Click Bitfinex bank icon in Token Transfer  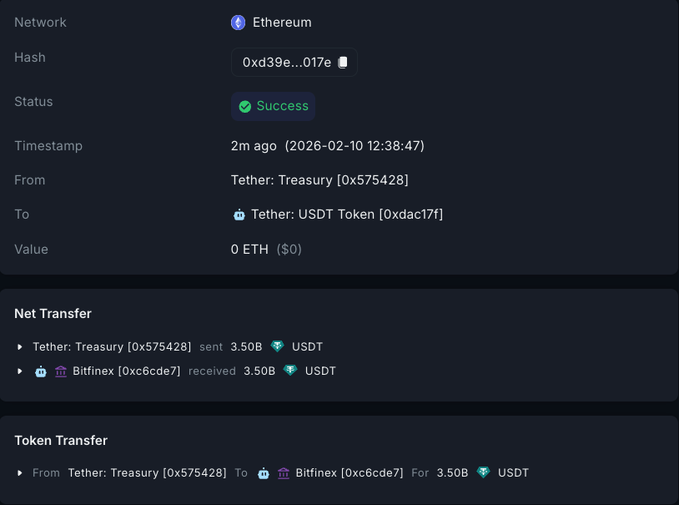[284, 473]
